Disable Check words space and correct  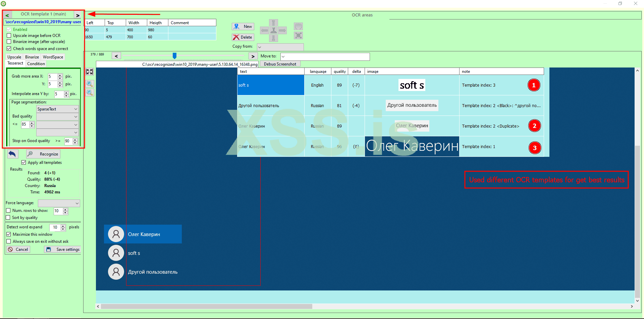[9, 48]
